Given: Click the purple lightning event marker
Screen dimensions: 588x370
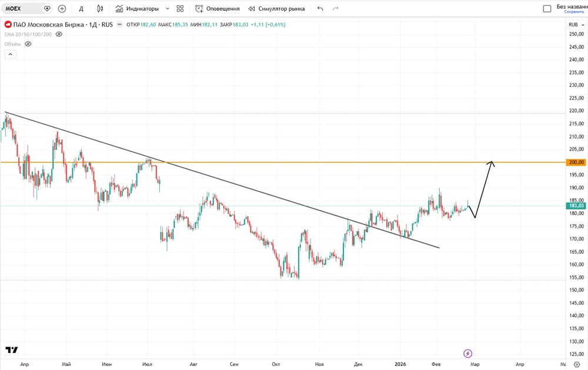Looking at the screenshot, I should click(x=467, y=354).
